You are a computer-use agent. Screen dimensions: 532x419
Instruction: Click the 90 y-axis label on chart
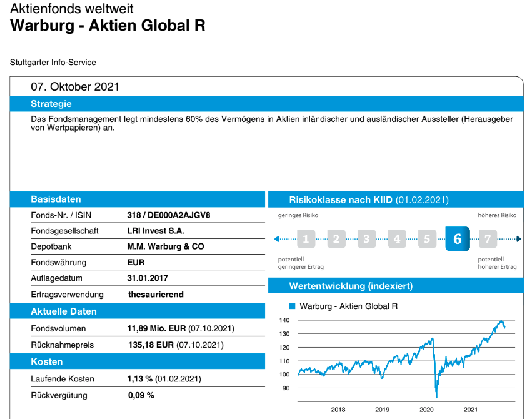pyautogui.click(x=286, y=388)
